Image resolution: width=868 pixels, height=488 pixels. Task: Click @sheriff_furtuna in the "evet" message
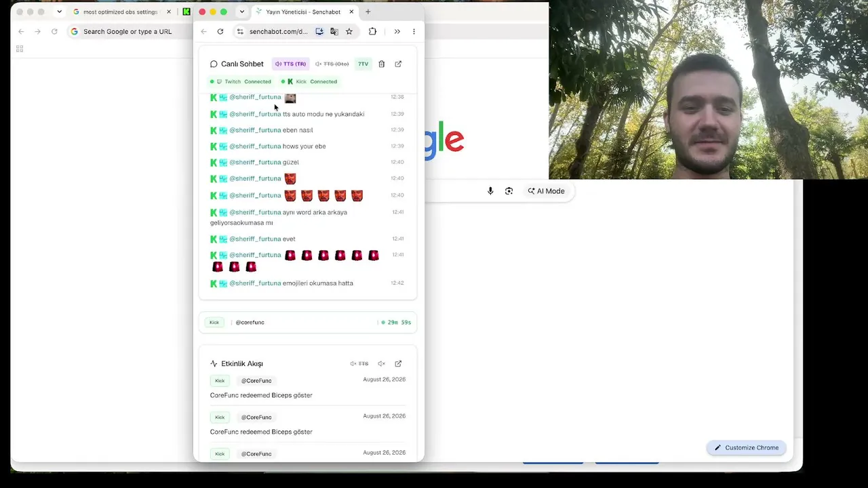[255, 239]
